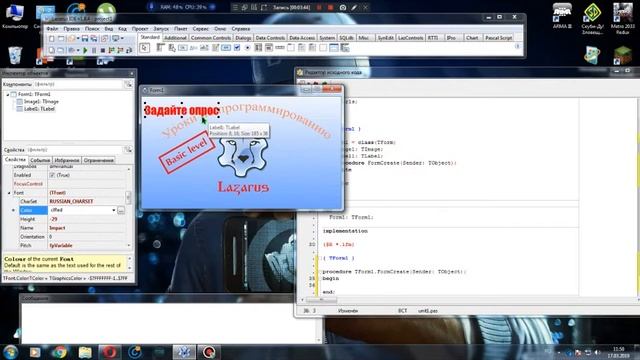Open Chrome from the taskbar

60,352
